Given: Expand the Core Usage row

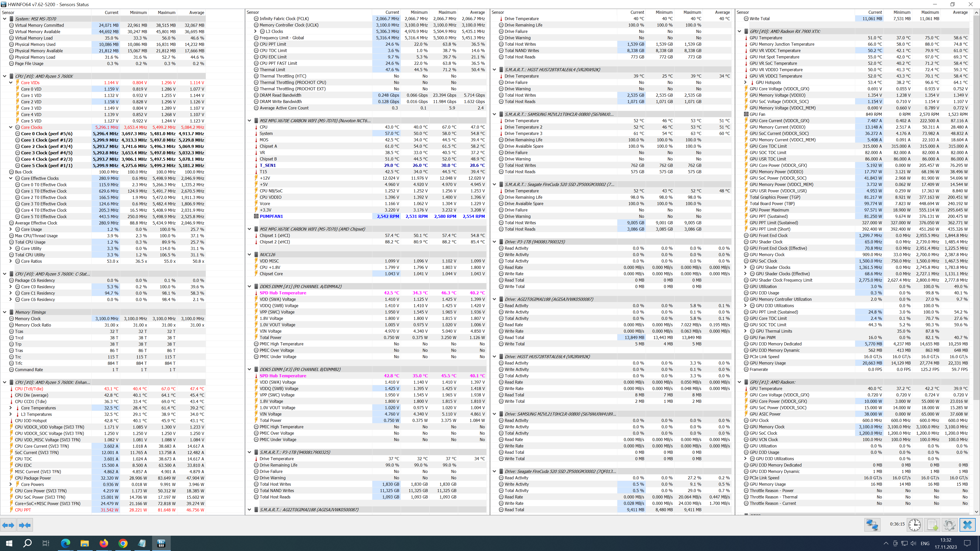Looking at the screenshot, I should coord(11,229).
